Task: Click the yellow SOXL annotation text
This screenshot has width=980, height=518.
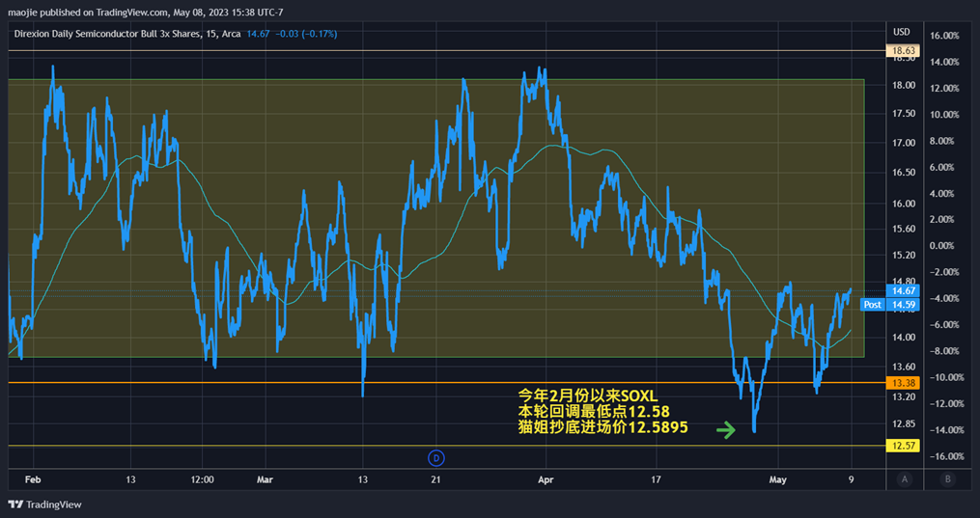Action: (x=603, y=411)
